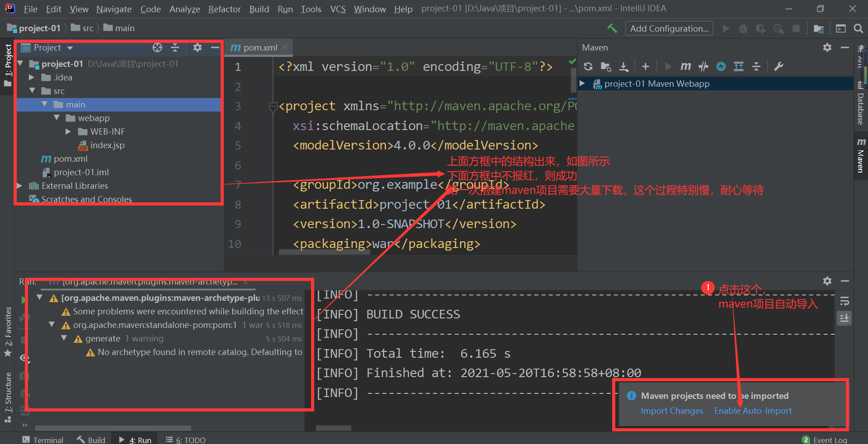Click project-01 in the breadcrumb bar
This screenshot has width=868, height=444.
point(34,28)
